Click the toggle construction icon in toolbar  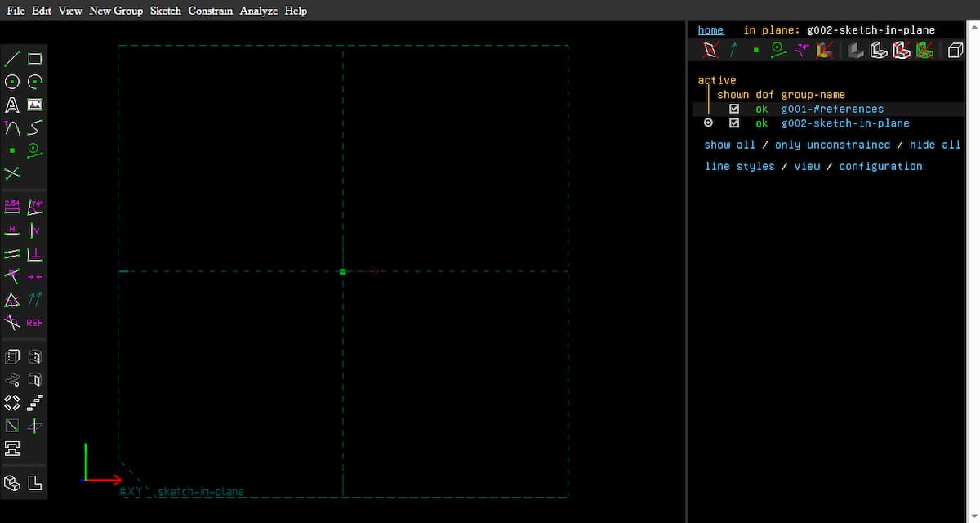[x=35, y=150]
